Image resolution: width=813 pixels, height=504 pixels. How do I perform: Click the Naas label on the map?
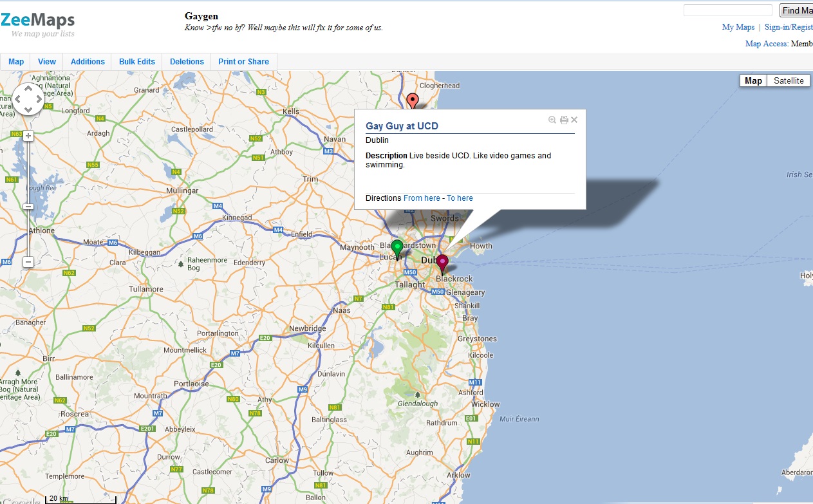pos(342,310)
